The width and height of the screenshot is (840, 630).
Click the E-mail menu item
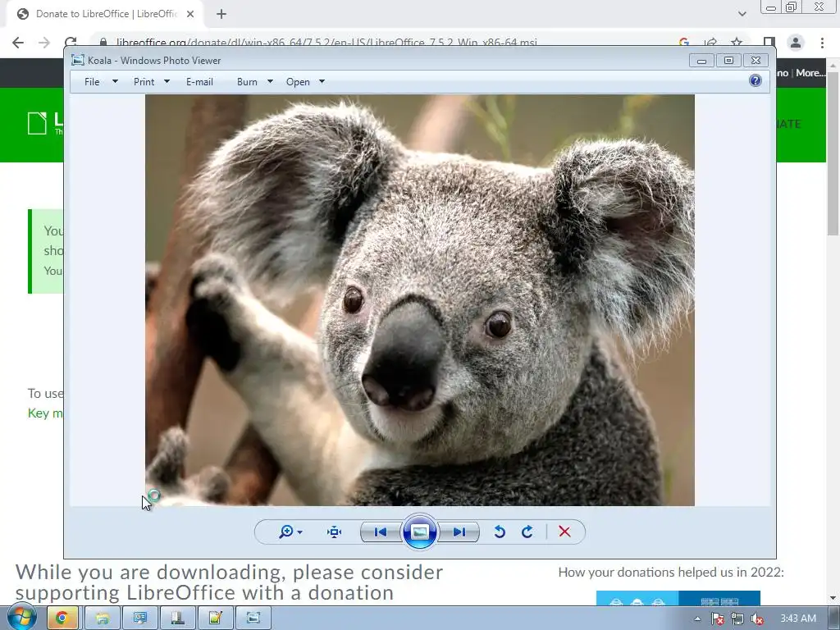point(199,82)
